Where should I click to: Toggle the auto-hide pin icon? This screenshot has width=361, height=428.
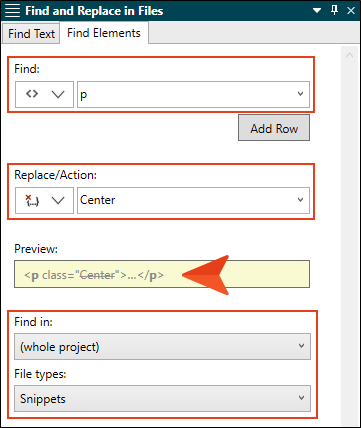334,11
